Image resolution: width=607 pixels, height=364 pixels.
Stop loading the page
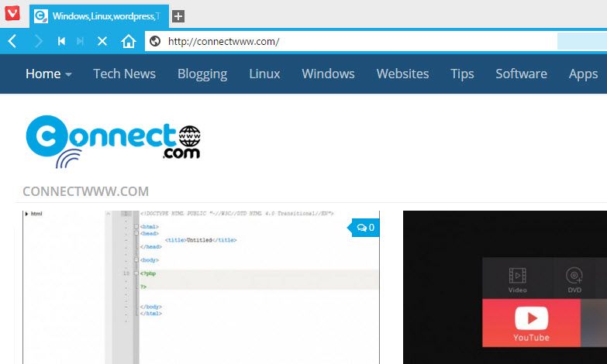102,41
